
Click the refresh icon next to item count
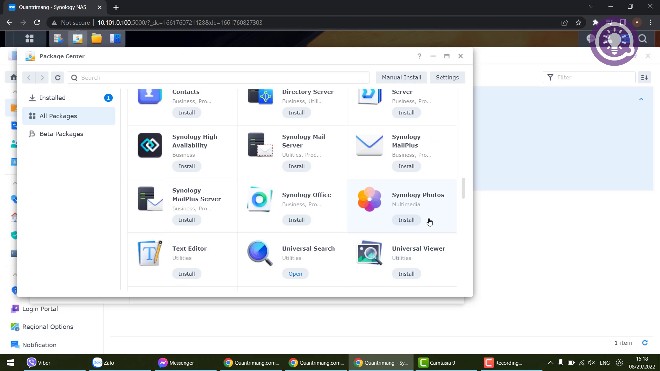(644, 343)
